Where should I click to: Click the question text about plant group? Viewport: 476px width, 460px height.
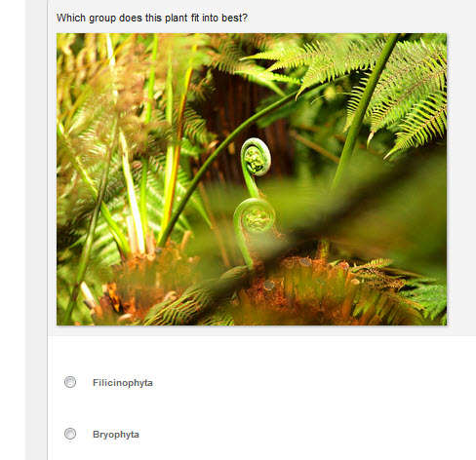[152, 18]
